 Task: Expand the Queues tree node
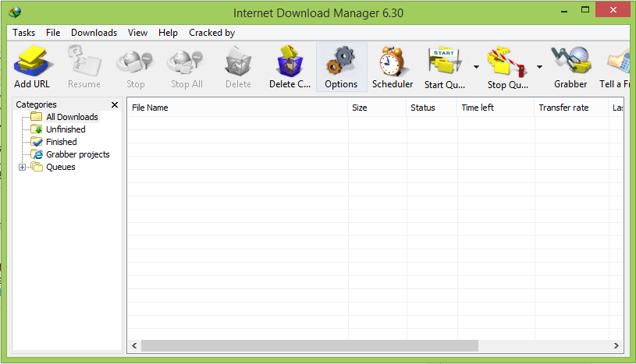[23, 167]
